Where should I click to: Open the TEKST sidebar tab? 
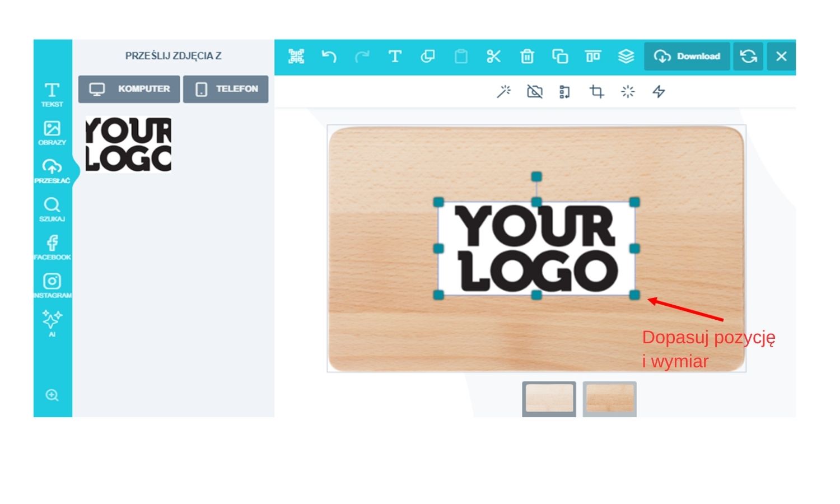pos(52,95)
